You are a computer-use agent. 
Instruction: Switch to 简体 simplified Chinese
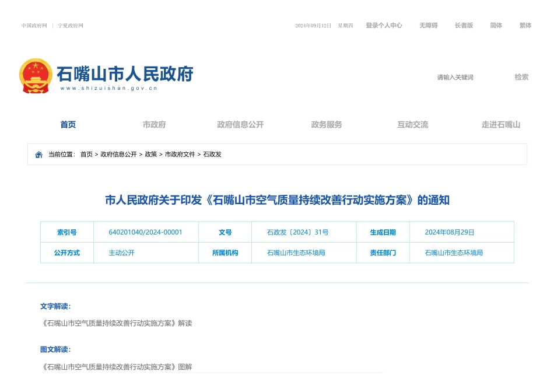click(x=496, y=26)
